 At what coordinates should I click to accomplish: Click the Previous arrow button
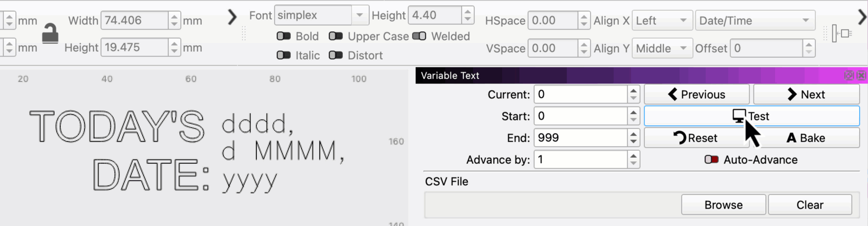coord(697,94)
